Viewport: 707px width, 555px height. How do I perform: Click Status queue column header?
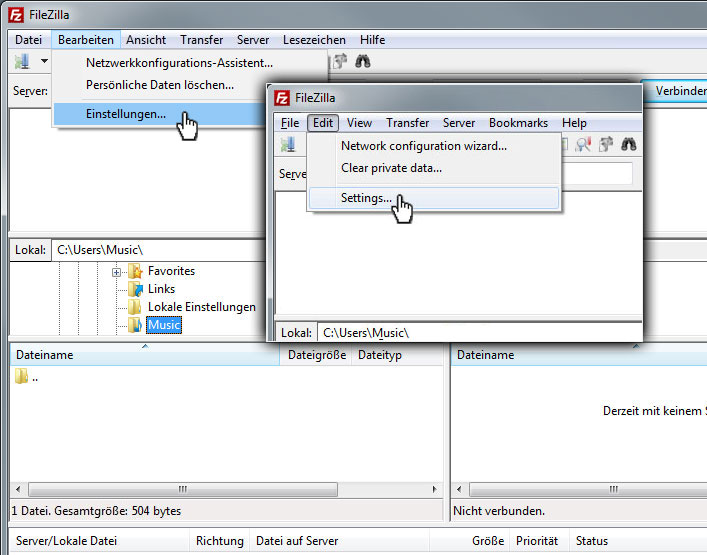(638, 541)
